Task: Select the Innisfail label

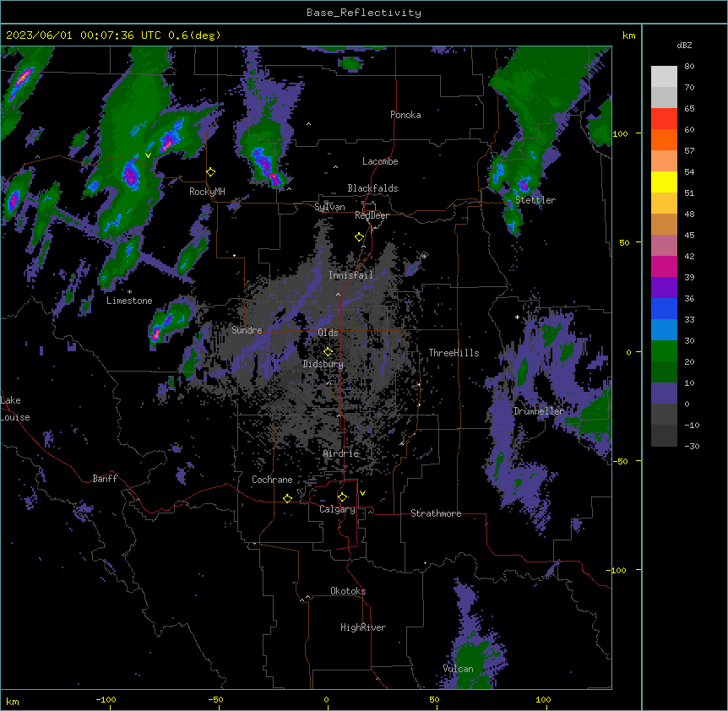Action: coord(350,275)
